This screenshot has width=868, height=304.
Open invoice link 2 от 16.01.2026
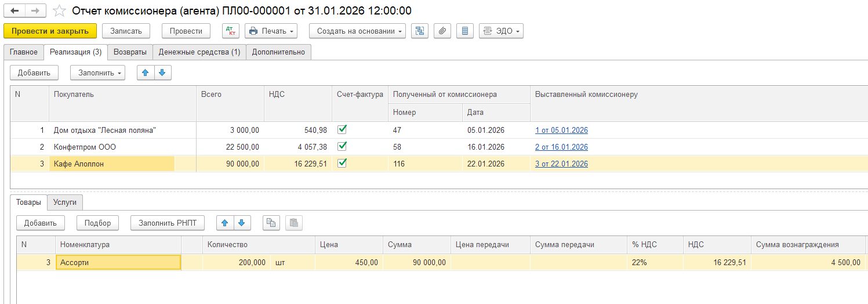pyautogui.click(x=561, y=147)
